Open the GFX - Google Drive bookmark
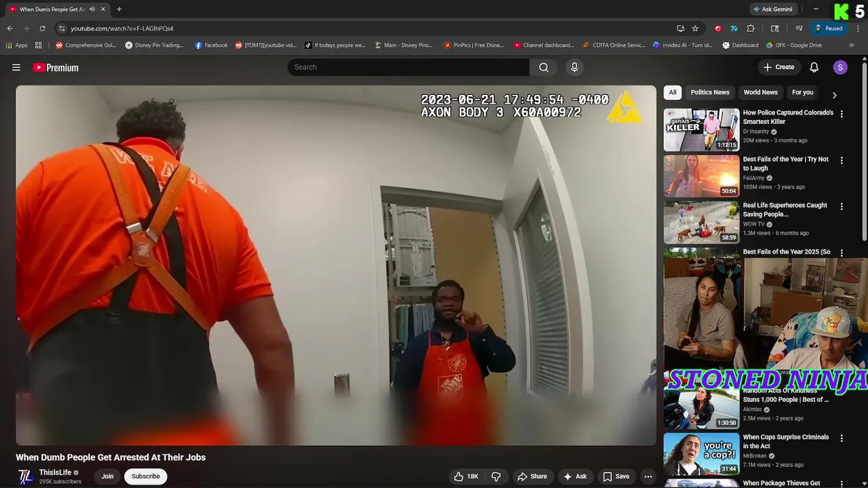This screenshot has width=868, height=488. [793, 45]
